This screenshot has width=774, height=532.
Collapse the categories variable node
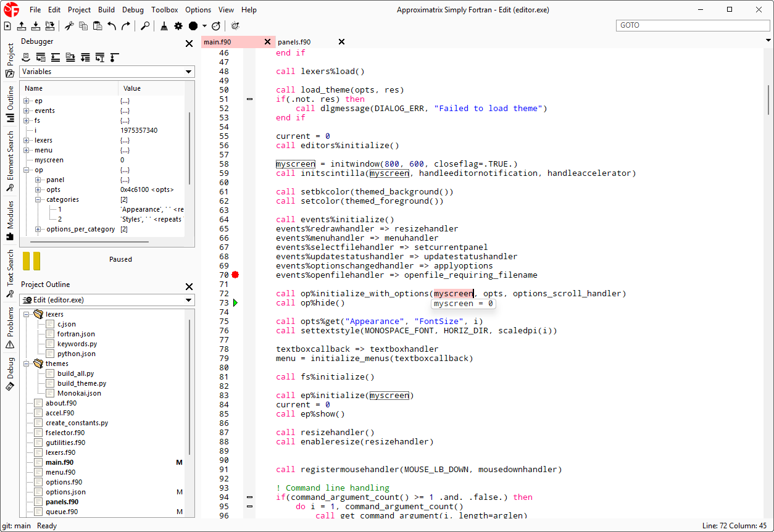tap(38, 199)
